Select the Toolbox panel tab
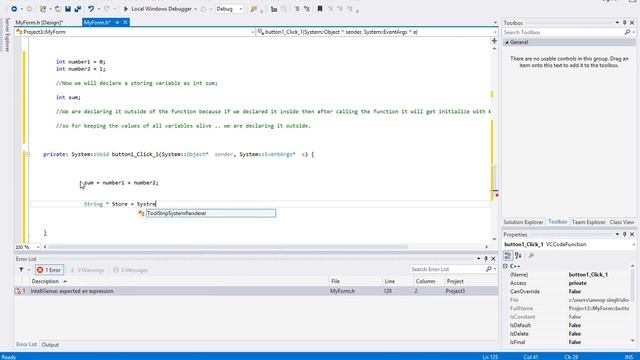Viewport: 640px width, 360px height. click(x=557, y=222)
